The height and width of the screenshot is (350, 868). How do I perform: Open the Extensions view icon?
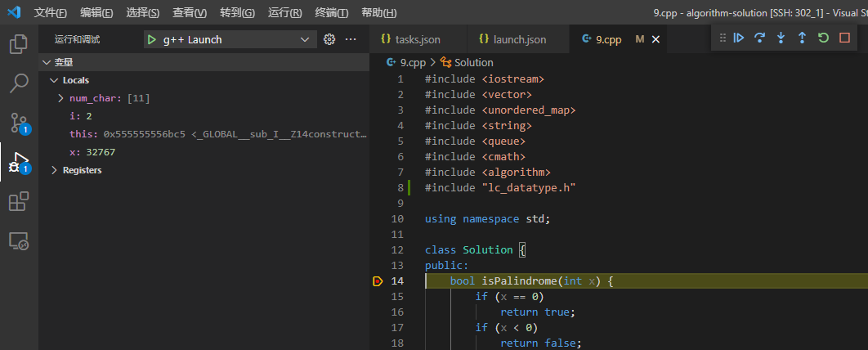click(19, 202)
